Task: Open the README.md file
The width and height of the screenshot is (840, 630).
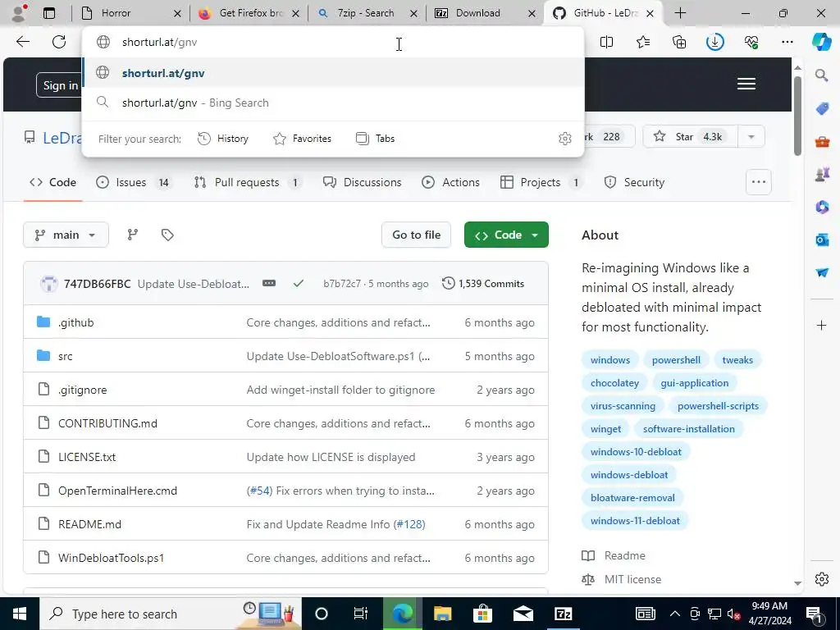Action: tap(89, 524)
